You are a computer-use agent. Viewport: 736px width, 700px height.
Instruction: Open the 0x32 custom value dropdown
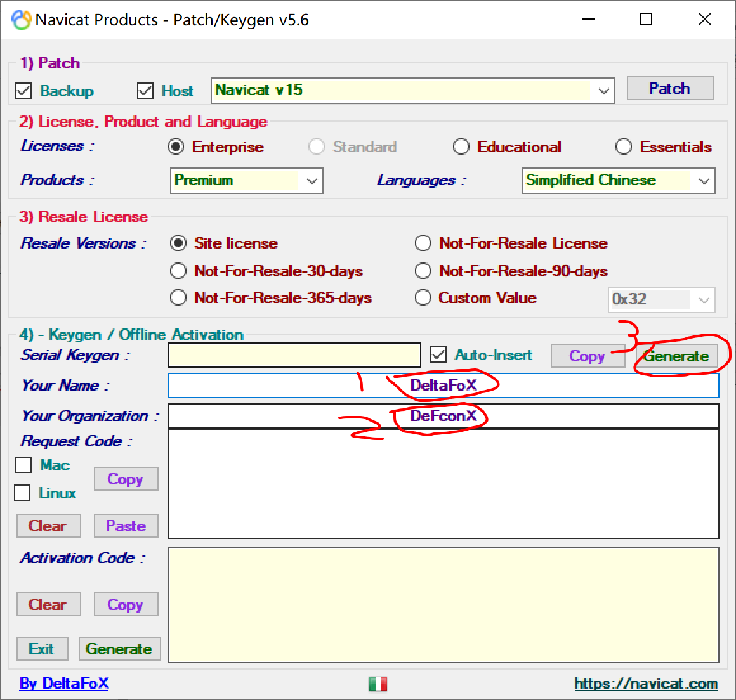[661, 299]
